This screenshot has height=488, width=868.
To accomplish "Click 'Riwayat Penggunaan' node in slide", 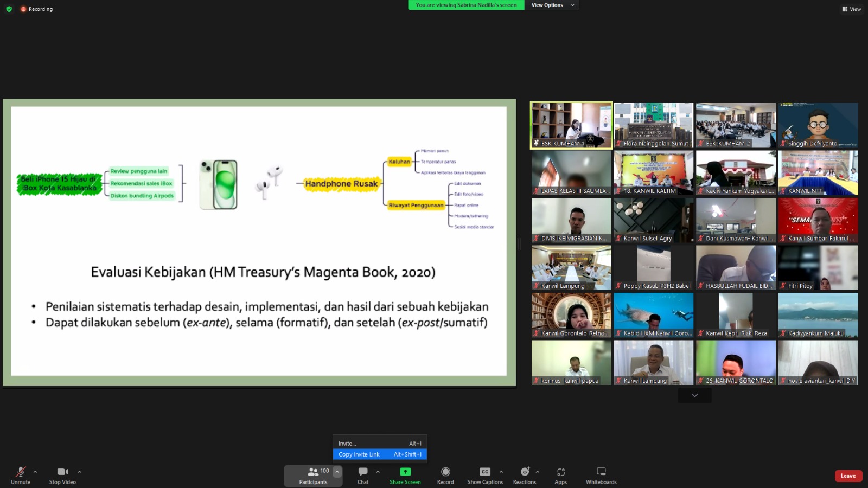I will tap(416, 205).
